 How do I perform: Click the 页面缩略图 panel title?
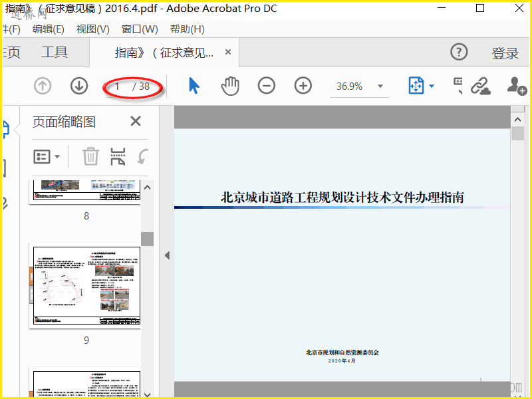coord(64,122)
